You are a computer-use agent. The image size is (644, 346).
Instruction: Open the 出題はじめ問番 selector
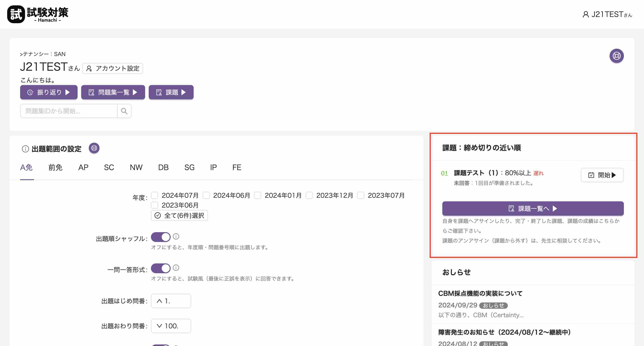(x=171, y=301)
